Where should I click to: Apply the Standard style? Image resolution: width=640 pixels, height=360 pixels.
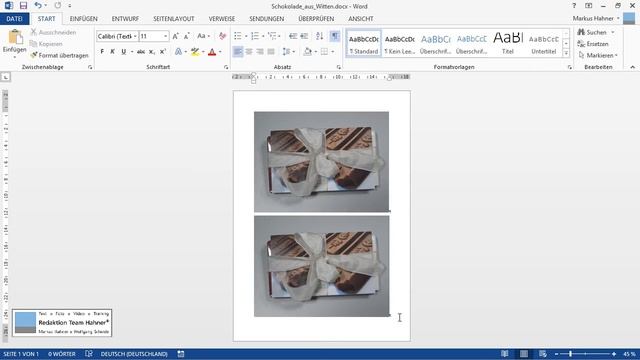tap(364, 43)
